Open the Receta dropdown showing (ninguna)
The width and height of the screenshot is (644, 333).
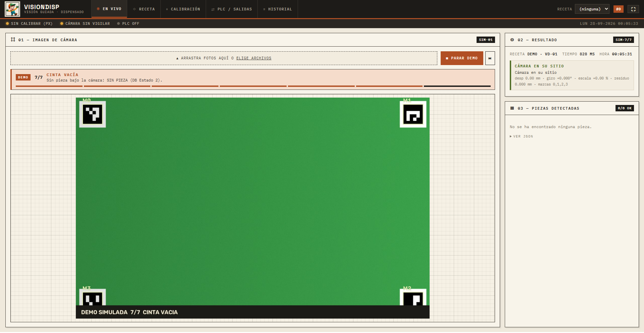592,9
